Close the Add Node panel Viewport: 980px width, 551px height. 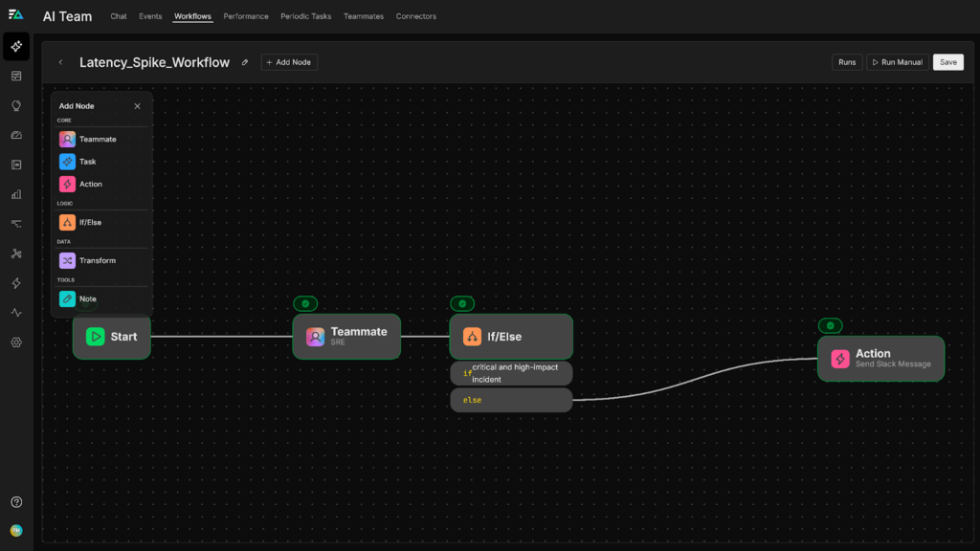coord(137,106)
